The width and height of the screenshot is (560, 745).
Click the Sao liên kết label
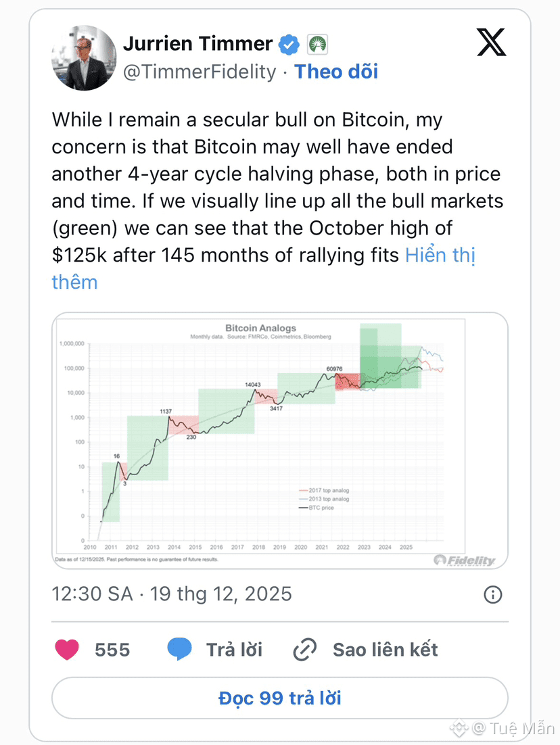coord(386,650)
